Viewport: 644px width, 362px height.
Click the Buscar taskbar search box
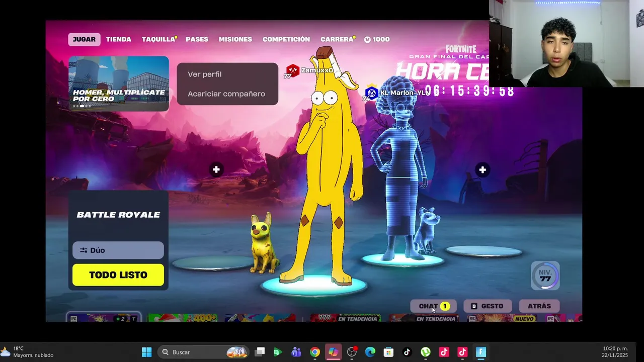click(203, 352)
